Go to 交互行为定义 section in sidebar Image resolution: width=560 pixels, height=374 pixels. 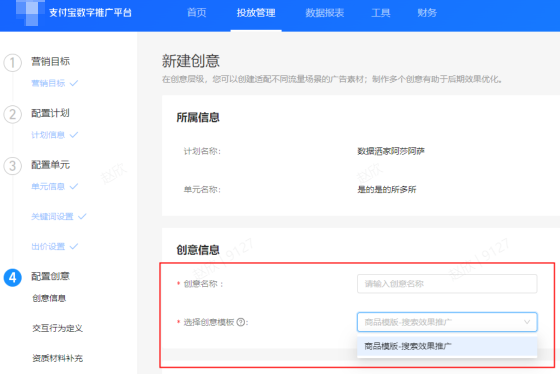coord(58,328)
